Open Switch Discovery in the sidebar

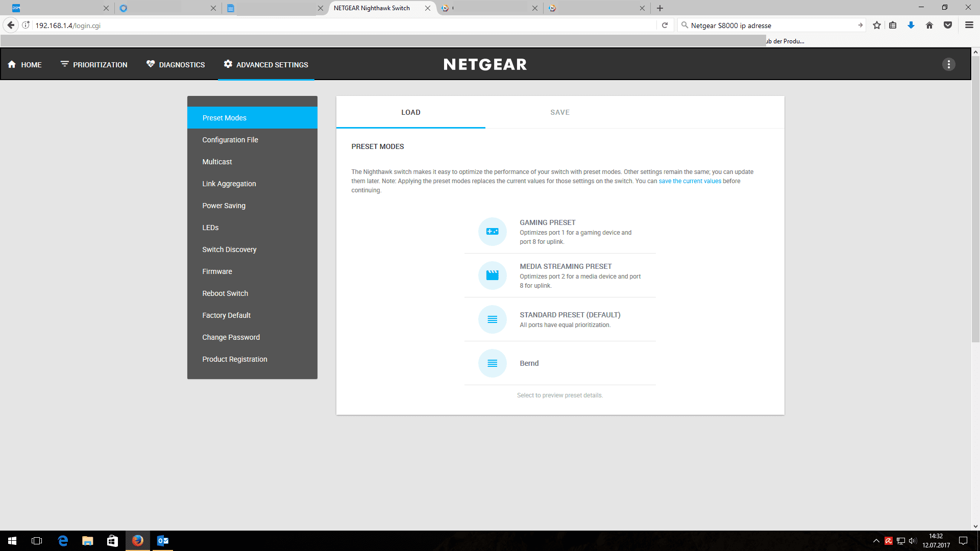[252, 249]
